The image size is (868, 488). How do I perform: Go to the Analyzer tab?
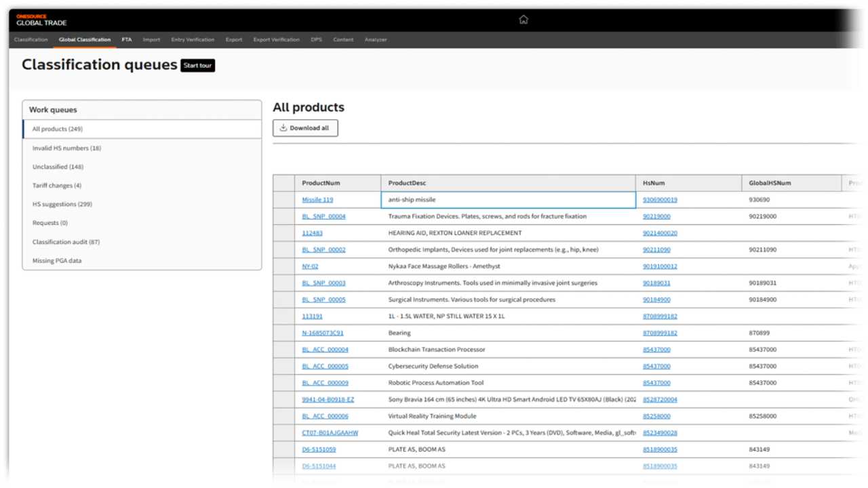pos(376,40)
